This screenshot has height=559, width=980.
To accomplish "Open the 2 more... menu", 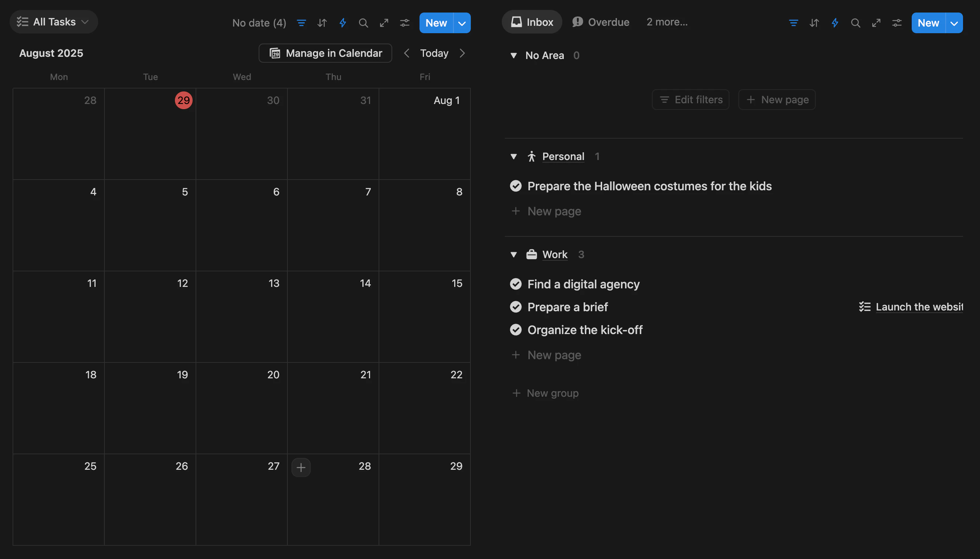I will (667, 22).
